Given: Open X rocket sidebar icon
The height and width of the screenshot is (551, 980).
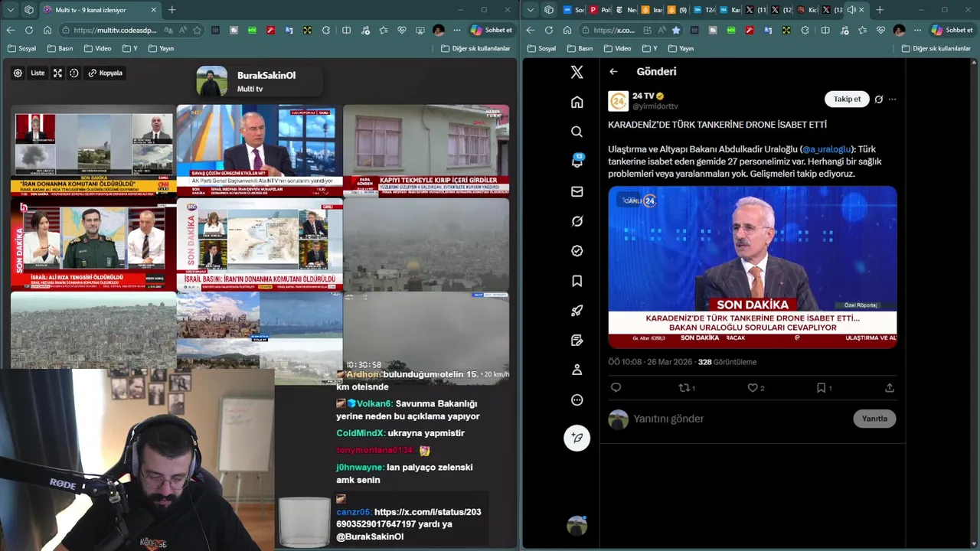Looking at the screenshot, I should 577,311.
